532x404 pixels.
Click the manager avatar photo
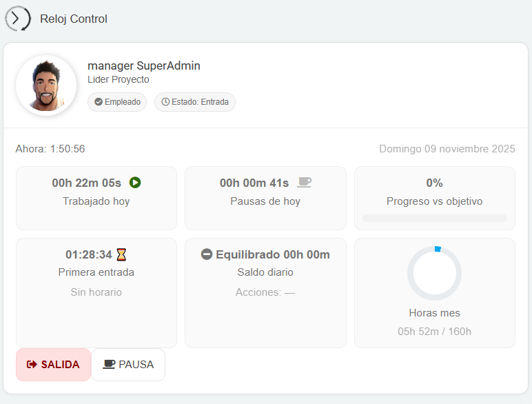tap(46, 85)
